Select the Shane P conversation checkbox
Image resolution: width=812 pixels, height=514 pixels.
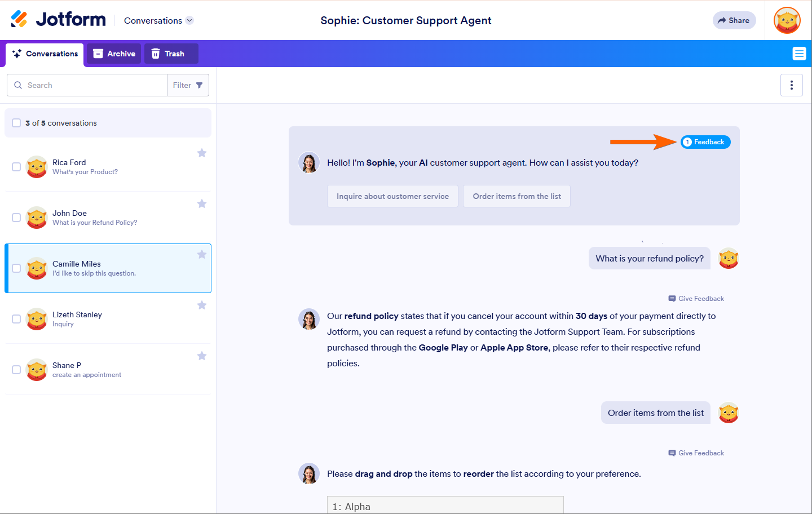tap(17, 370)
